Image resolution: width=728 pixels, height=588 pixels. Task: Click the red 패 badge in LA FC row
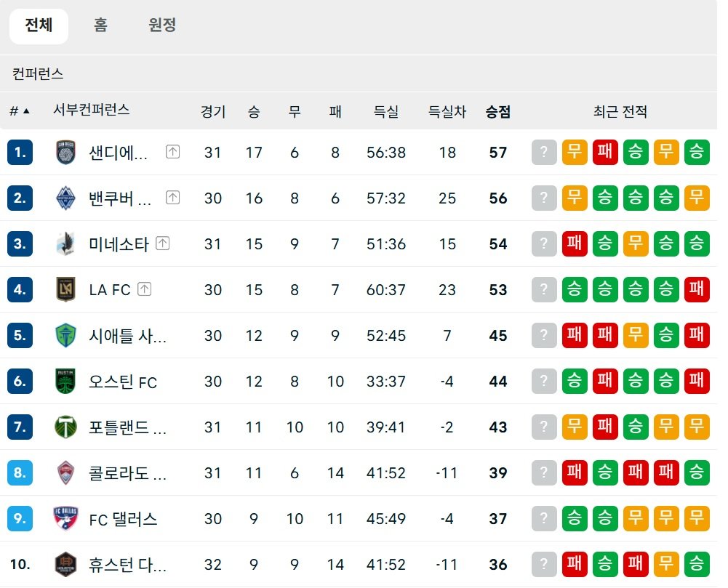(x=697, y=290)
